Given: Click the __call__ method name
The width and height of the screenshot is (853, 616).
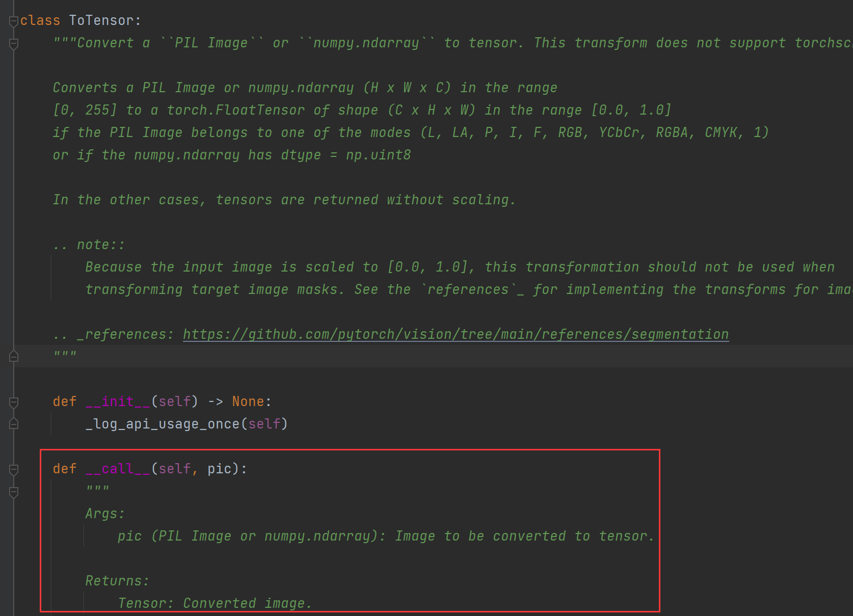Looking at the screenshot, I should [x=118, y=469].
